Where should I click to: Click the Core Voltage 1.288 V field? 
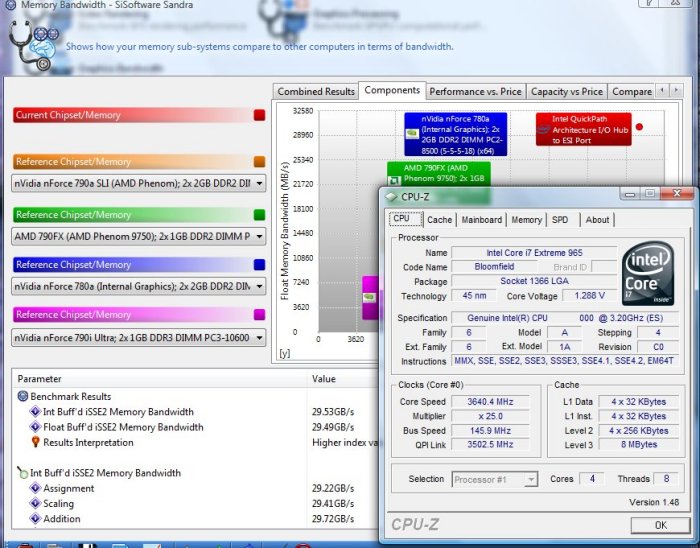590,295
